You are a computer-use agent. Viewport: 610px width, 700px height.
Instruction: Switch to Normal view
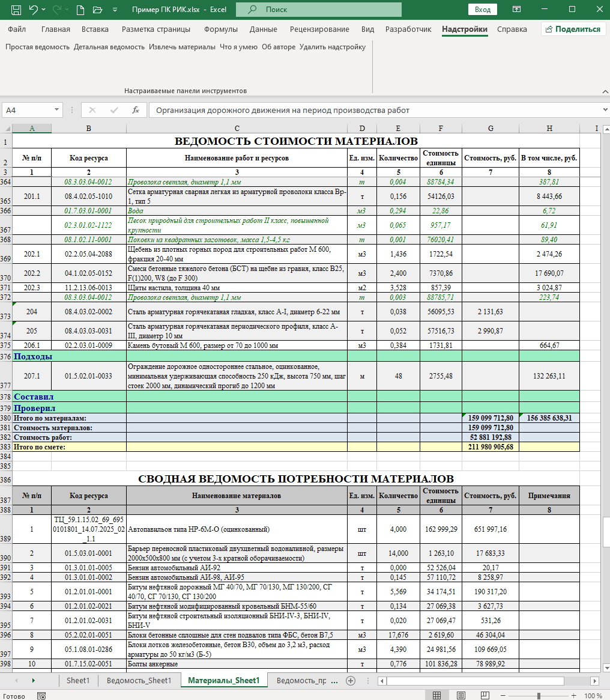coord(436,696)
